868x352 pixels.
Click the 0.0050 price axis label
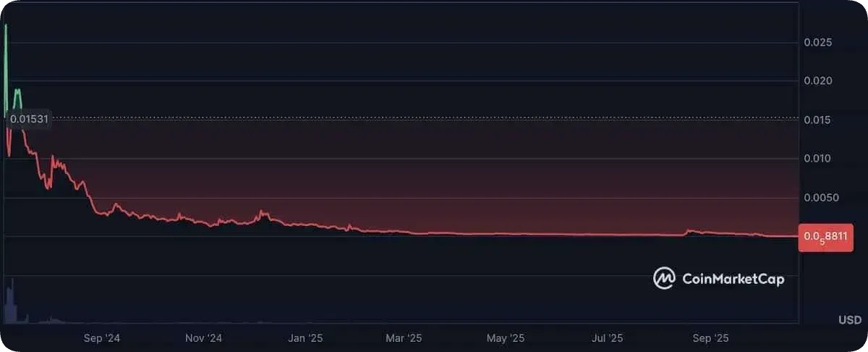[x=821, y=198]
